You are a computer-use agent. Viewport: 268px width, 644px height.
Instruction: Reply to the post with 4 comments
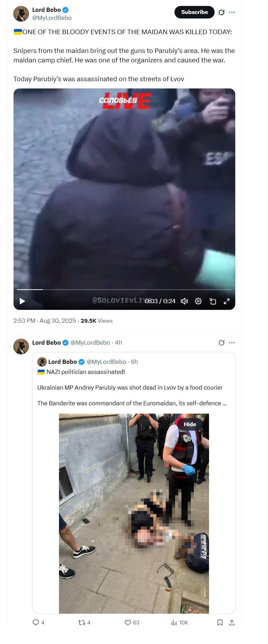pyautogui.click(x=38, y=622)
